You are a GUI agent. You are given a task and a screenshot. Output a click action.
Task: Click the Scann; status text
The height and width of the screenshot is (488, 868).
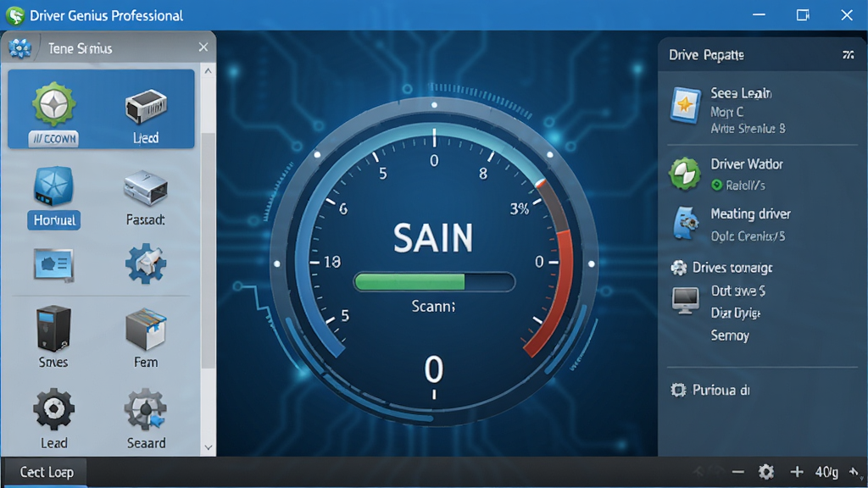(x=433, y=306)
